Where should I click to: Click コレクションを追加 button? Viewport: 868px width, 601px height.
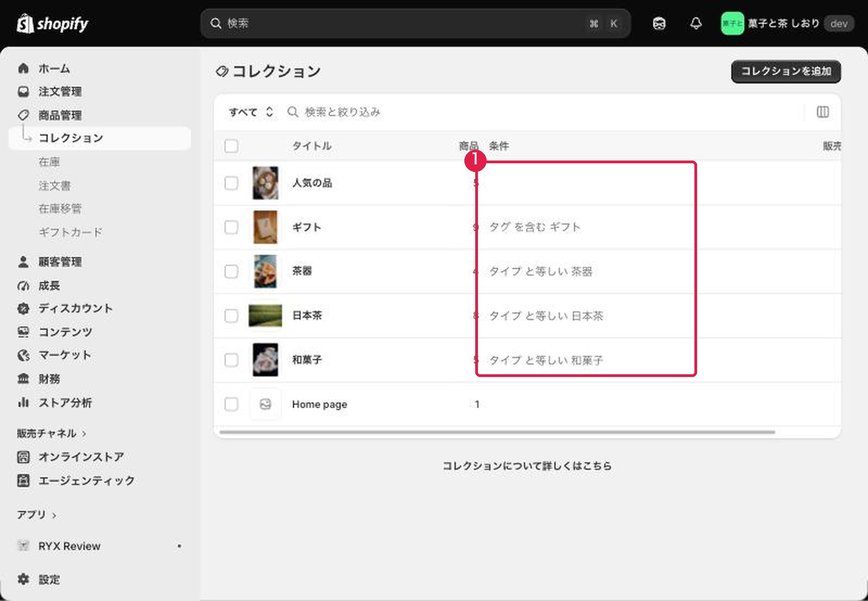786,72
